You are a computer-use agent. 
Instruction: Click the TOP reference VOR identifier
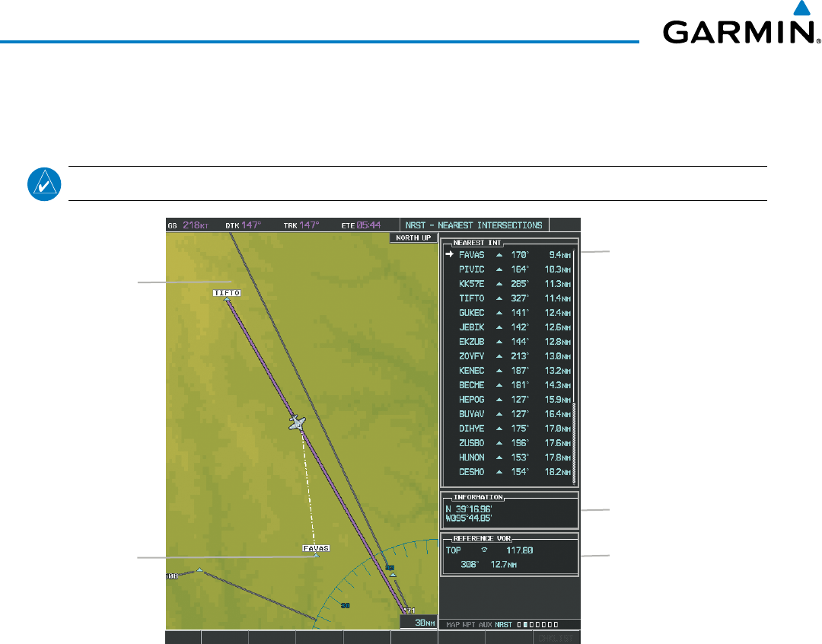pos(454,550)
